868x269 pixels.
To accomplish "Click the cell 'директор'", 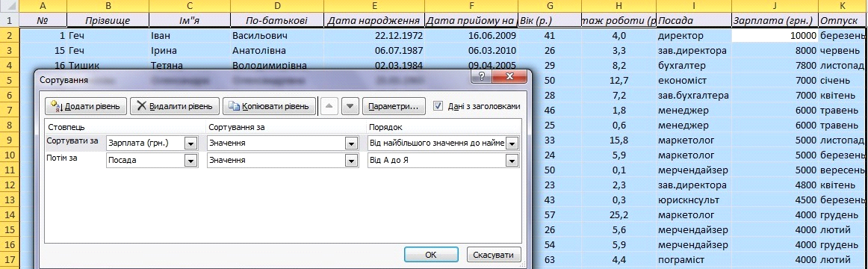I will [x=694, y=35].
